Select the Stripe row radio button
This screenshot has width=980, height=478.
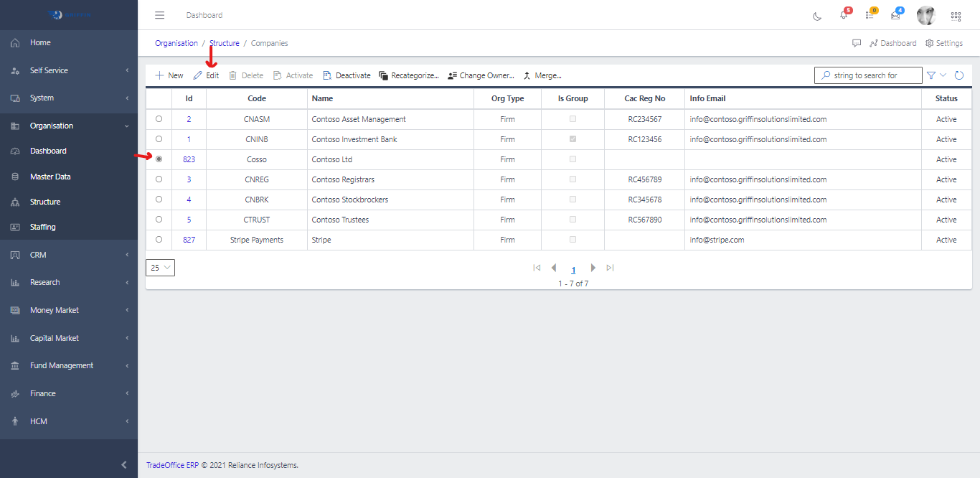tap(159, 240)
